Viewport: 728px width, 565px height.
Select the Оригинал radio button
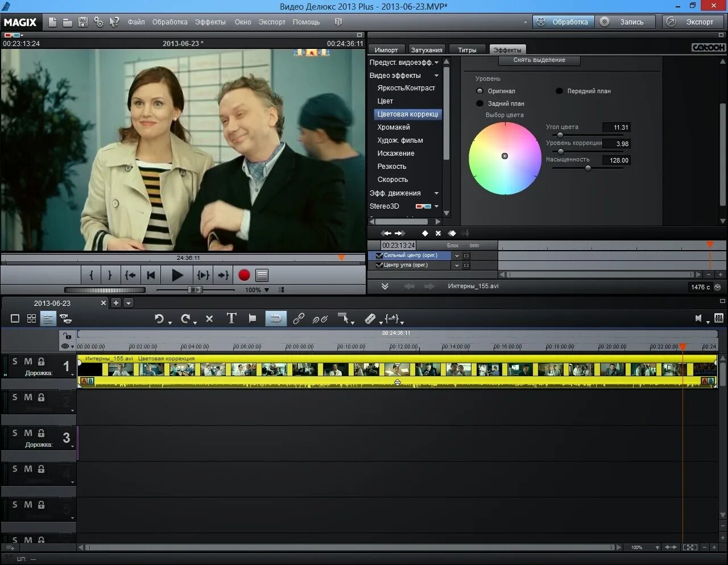[479, 91]
